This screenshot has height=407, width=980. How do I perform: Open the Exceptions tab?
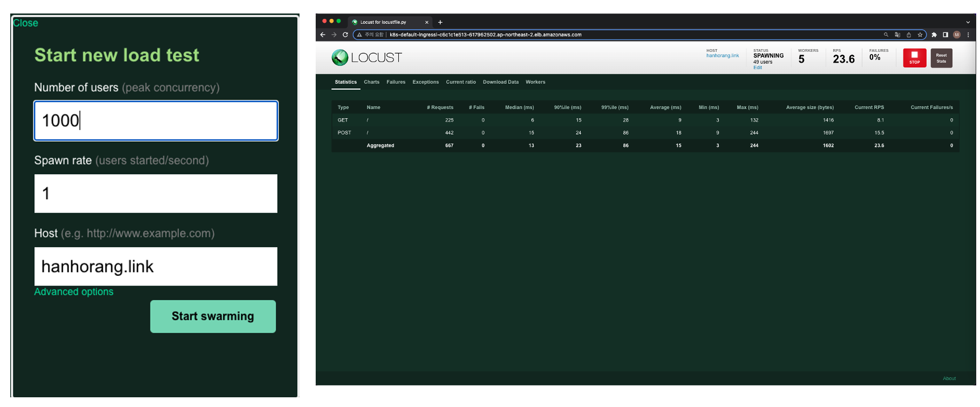425,82
